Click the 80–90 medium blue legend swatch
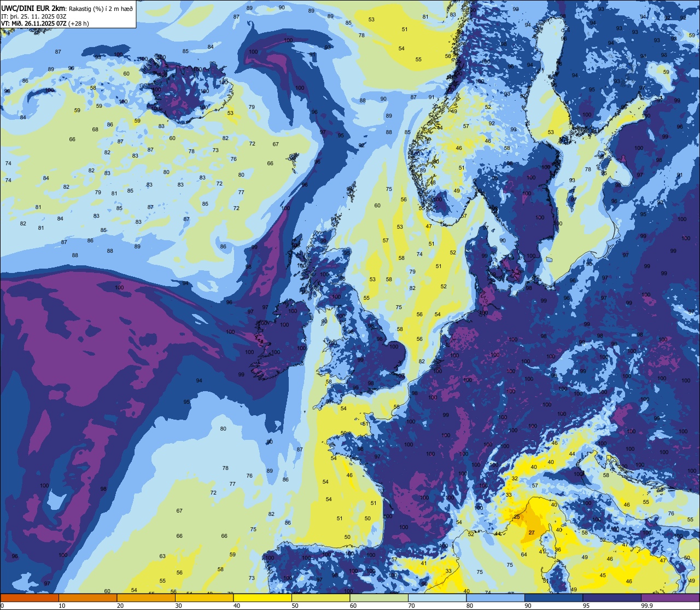The image size is (700, 610). coord(495,597)
